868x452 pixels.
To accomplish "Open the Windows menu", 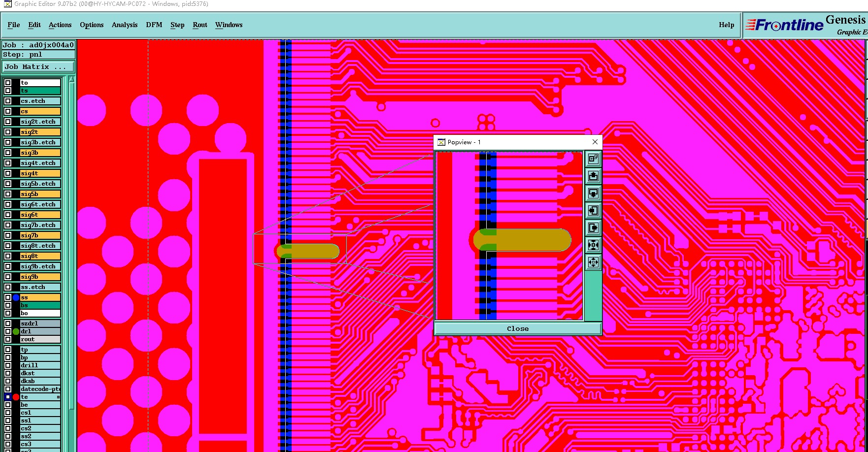I will coord(229,25).
